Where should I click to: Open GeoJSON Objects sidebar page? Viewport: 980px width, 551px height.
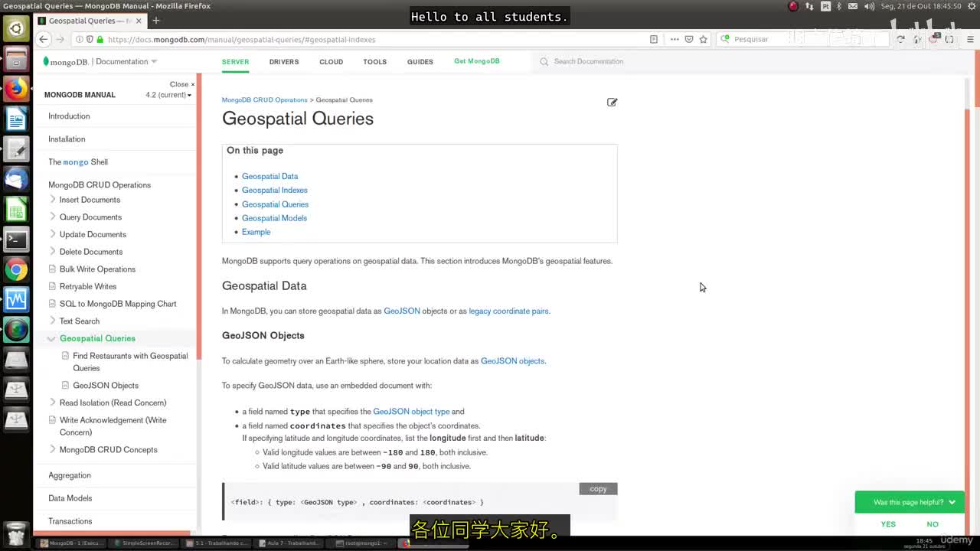coord(106,386)
